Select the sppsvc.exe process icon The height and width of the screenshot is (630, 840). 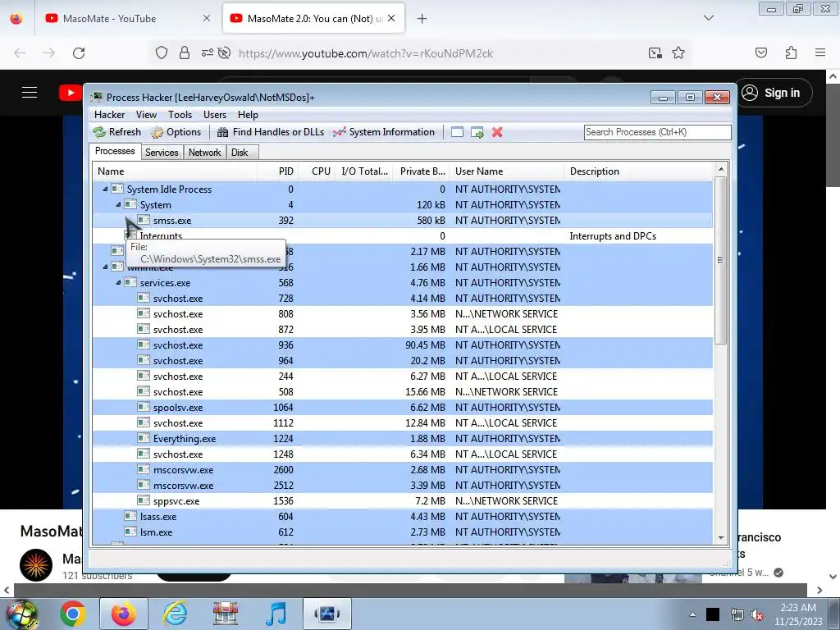coord(144,500)
